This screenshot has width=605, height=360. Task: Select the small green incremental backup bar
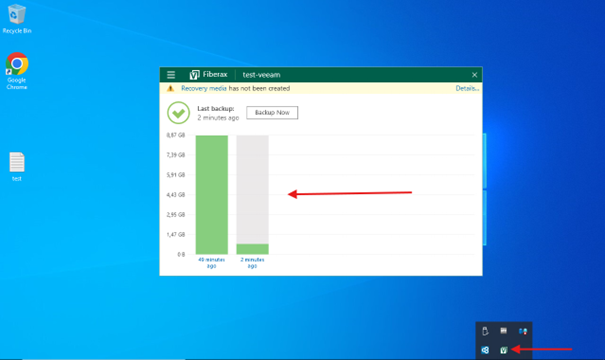click(252, 249)
